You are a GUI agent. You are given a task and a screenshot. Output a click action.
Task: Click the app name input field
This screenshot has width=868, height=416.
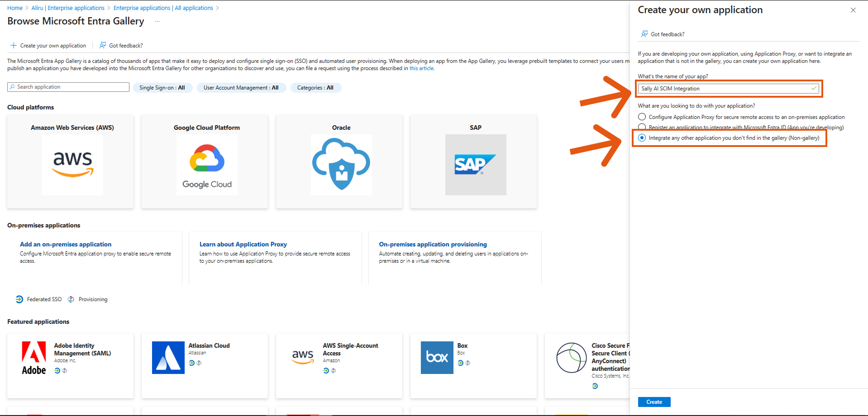tap(724, 89)
